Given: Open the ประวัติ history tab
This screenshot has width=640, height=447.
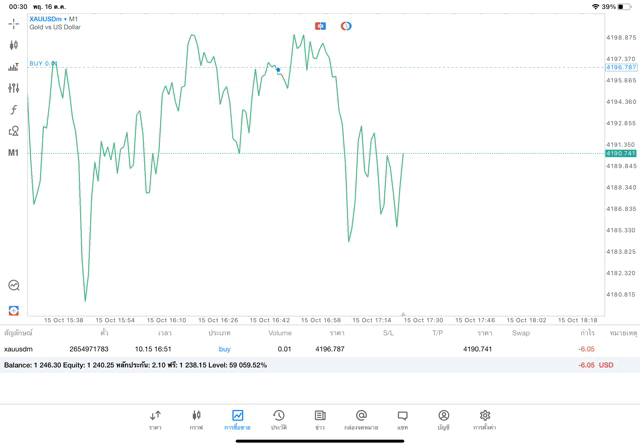Looking at the screenshot, I should [279, 419].
